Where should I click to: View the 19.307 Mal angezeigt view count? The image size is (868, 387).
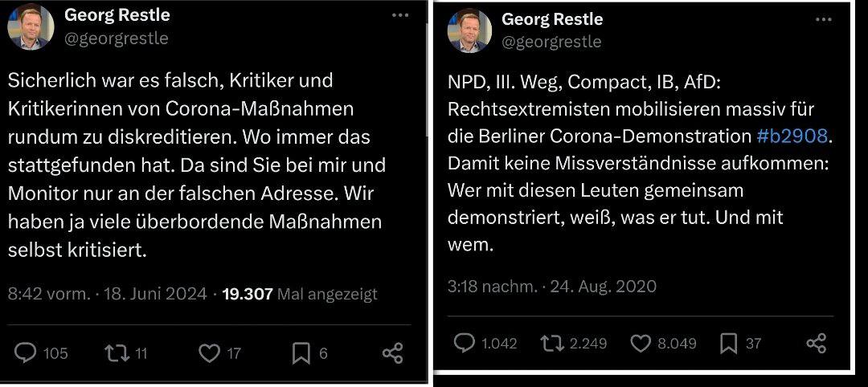(x=300, y=294)
